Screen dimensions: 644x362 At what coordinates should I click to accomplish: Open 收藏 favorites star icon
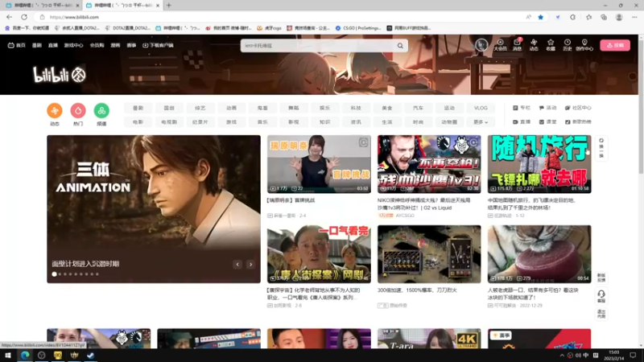[551, 45]
